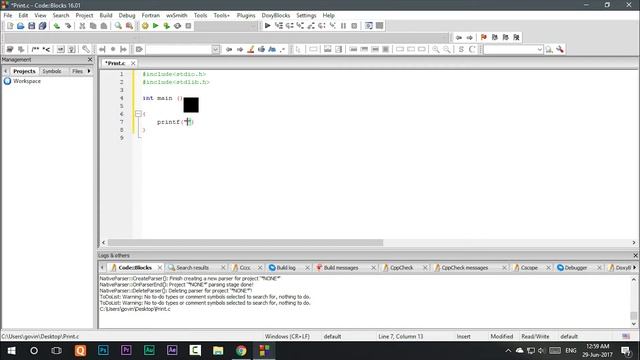Open File Explorer from the taskbar
The height and width of the screenshot is (360, 640).
[218, 351]
